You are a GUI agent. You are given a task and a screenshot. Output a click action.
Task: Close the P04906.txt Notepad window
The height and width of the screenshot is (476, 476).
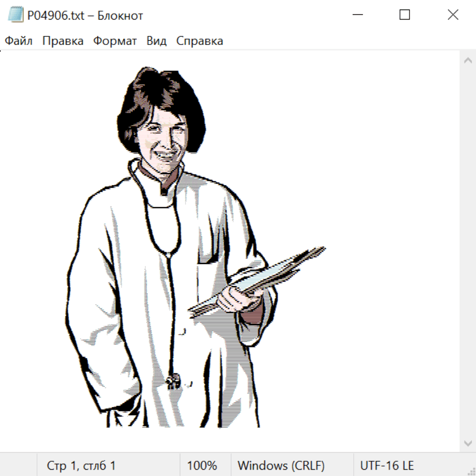[x=453, y=15]
